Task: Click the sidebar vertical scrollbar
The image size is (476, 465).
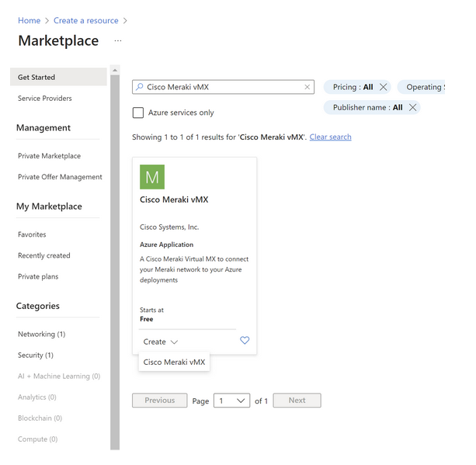Action: 115,262
